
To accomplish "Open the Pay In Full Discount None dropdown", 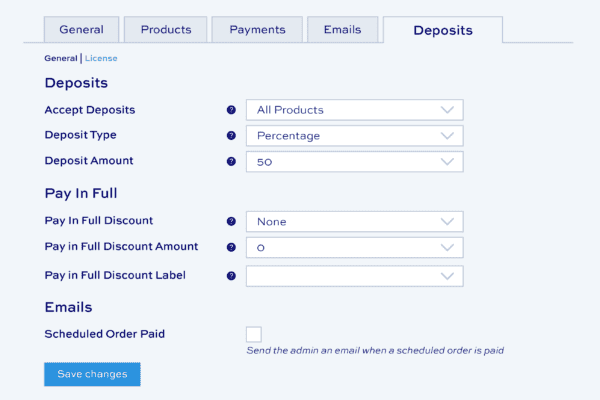I will tap(354, 221).
